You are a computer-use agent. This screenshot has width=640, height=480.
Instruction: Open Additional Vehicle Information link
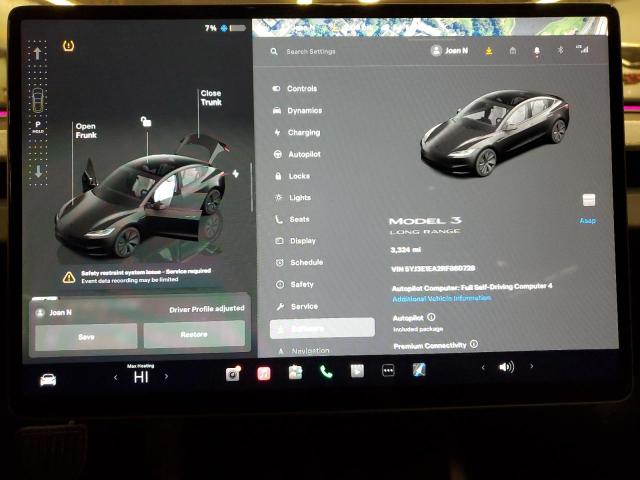[442, 298]
